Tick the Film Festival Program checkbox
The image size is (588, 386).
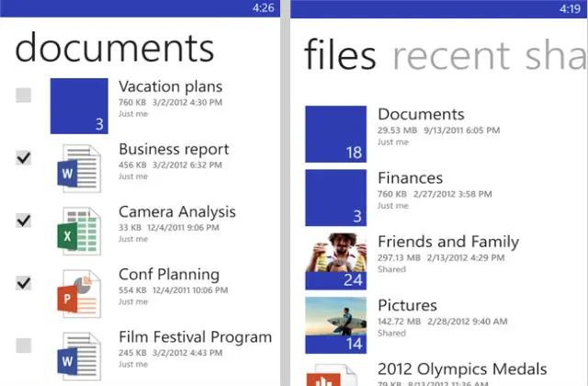(x=24, y=345)
